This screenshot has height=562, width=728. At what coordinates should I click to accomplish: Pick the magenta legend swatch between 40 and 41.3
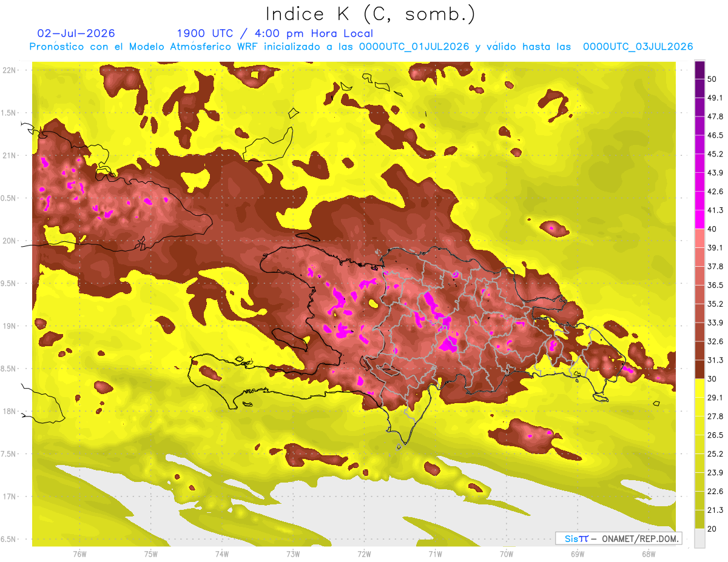point(699,219)
